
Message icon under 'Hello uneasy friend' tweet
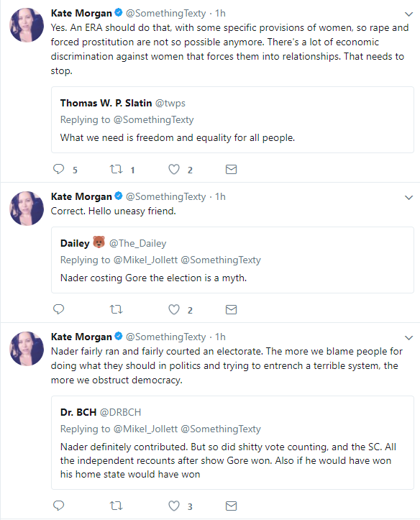(x=231, y=310)
